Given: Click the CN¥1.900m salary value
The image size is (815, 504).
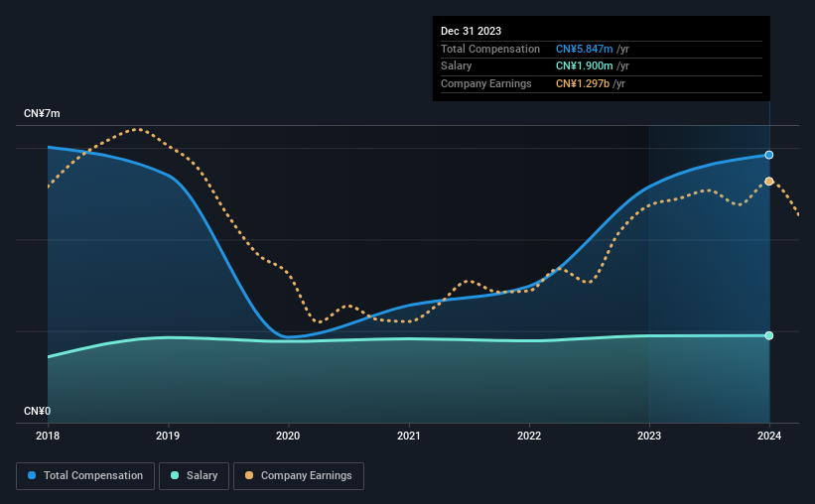Looking at the screenshot, I should click(x=585, y=66).
